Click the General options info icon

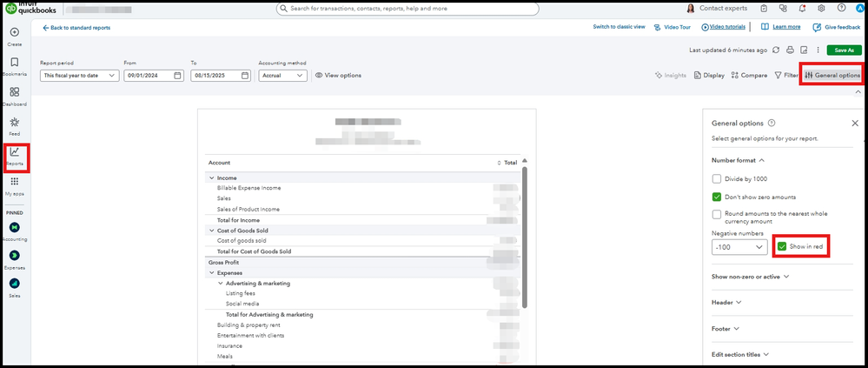coord(772,123)
